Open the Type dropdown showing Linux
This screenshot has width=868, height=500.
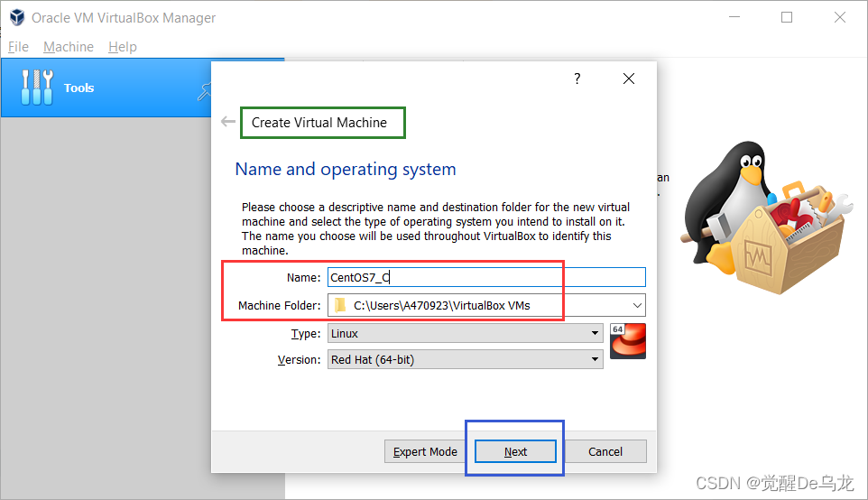coord(465,333)
